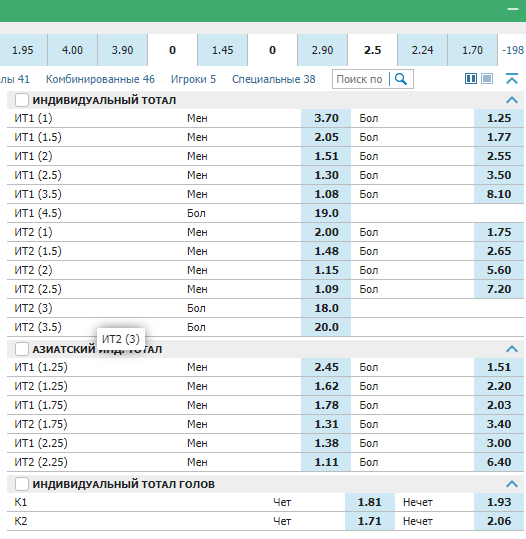Viewport: 526px width, 539px height.
Task: Select odds 1.45 in top row
Action: (222, 50)
